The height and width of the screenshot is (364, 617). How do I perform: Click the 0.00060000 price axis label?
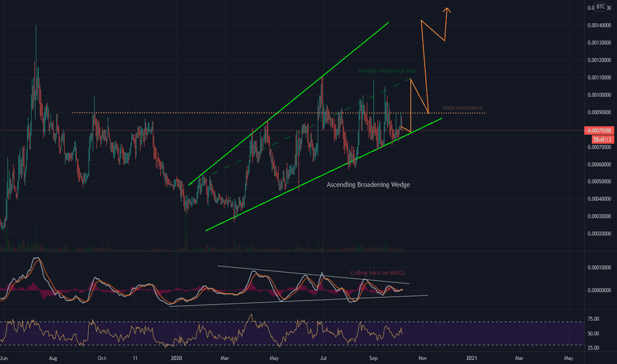(x=599, y=165)
